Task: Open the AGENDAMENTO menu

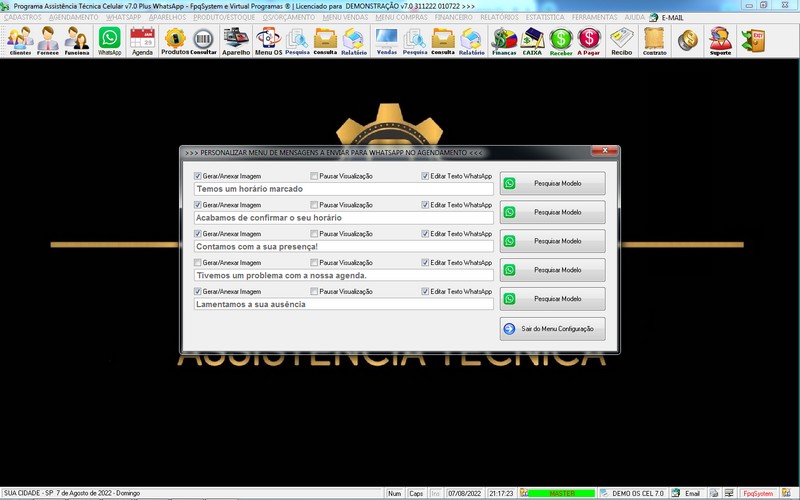Action: 73,17
